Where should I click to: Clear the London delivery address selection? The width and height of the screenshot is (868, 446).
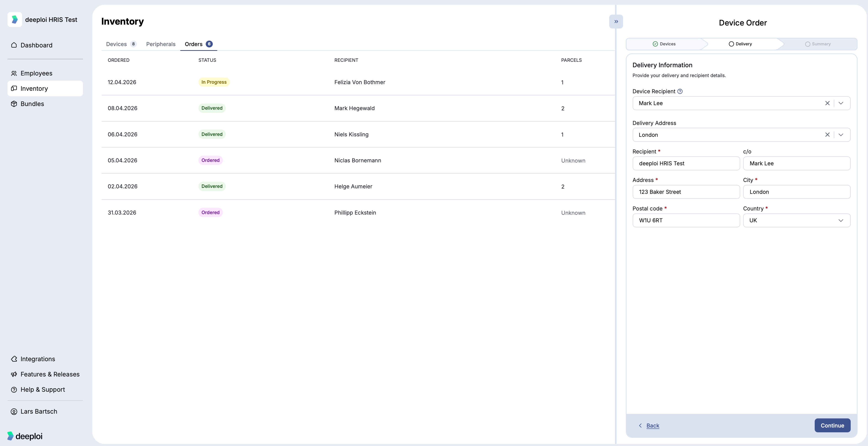click(827, 135)
